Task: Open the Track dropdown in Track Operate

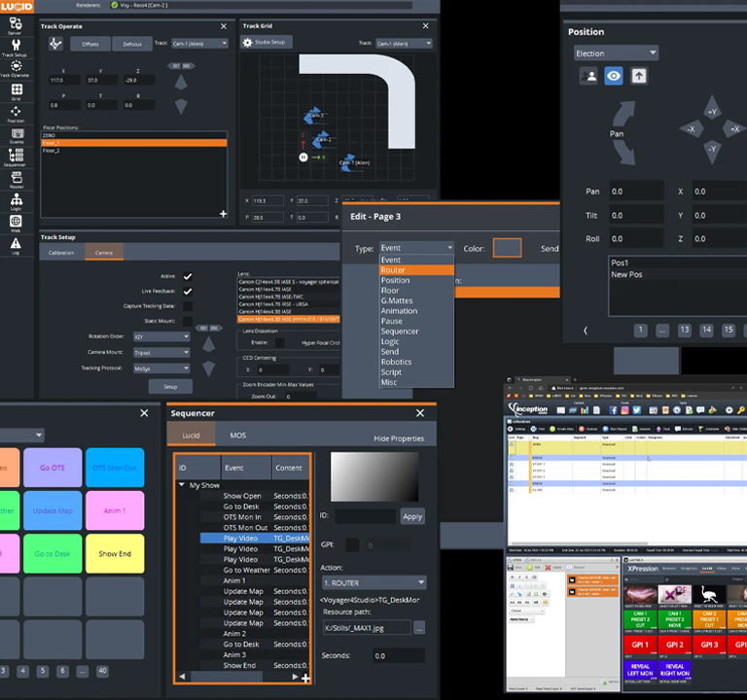Action: [199, 44]
